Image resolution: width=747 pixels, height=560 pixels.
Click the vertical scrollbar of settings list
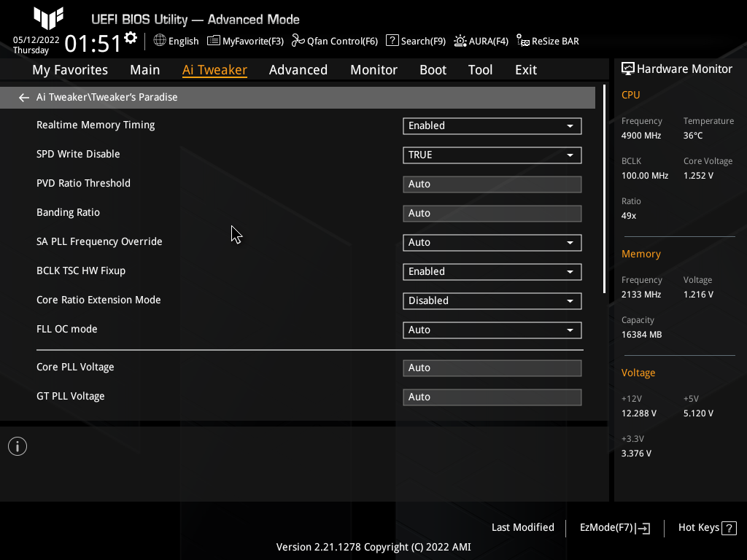[604, 189]
